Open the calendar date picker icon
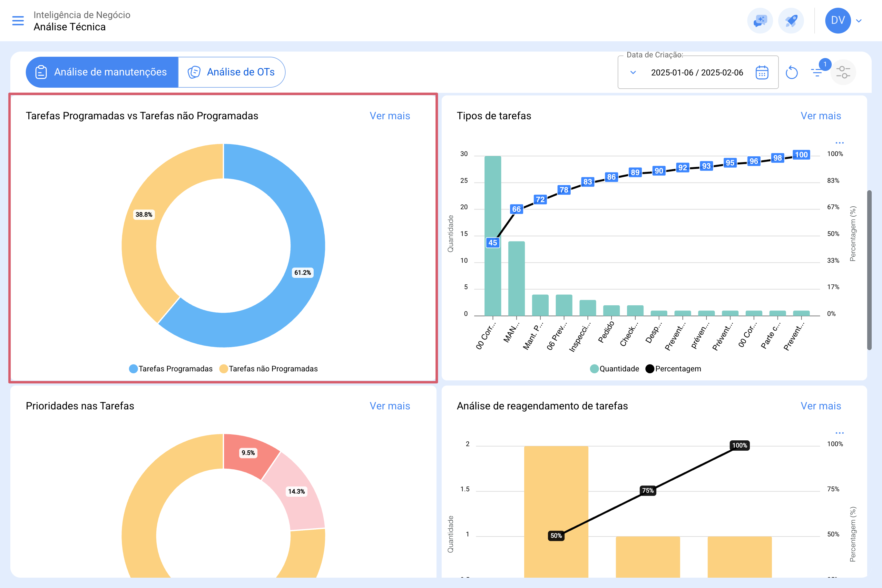Image resolution: width=882 pixels, height=588 pixels. tap(762, 73)
